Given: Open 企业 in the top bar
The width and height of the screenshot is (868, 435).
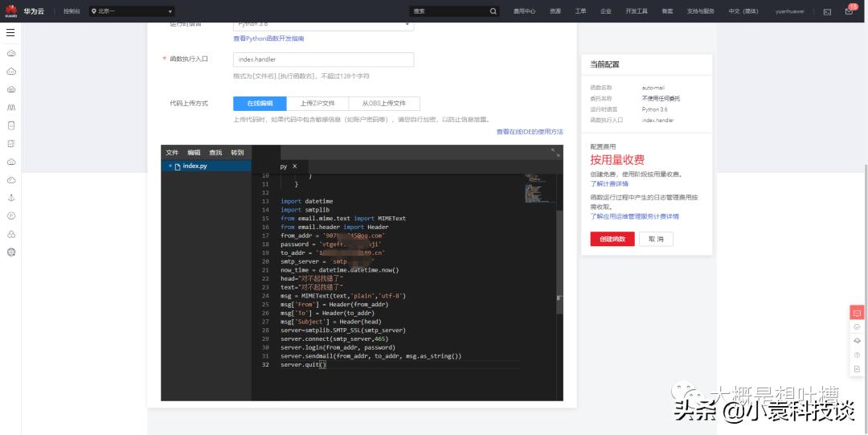Looking at the screenshot, I should [x=606, y=11].
